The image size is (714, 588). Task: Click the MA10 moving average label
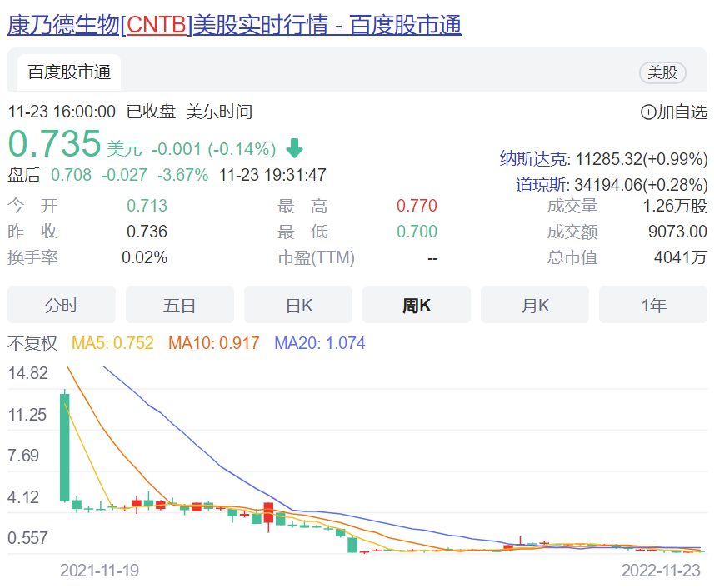[214, 343]
